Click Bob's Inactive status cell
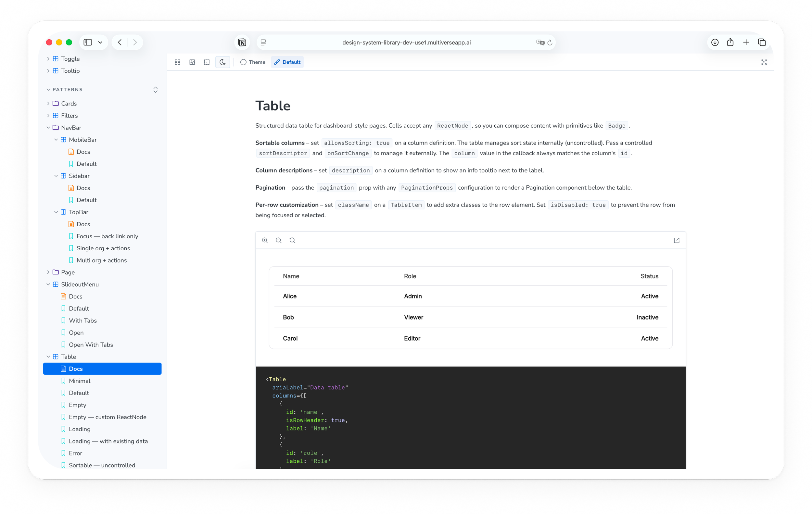Viewport: 812px width, 514px height. pos(647,318)
